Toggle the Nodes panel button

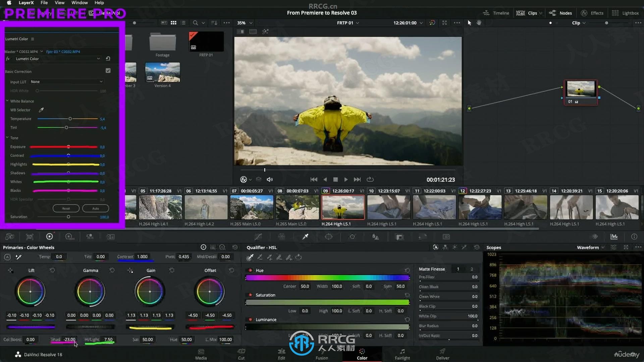[x=560, y=13]
